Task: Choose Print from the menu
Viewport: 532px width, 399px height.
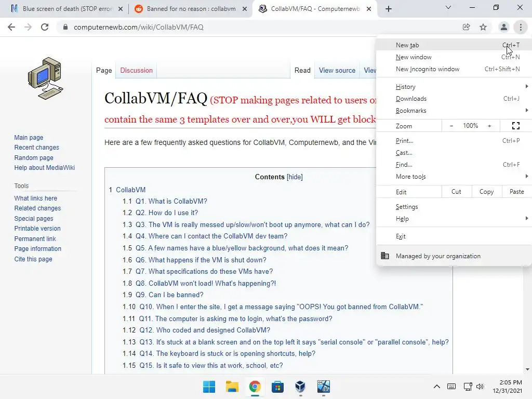Action: point(454,141)
